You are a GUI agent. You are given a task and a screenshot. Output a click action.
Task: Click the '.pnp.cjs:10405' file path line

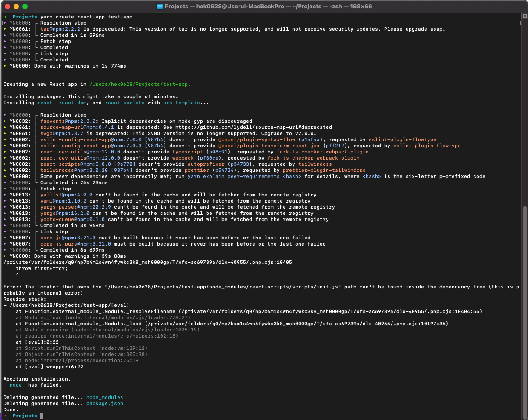(148, 262)
